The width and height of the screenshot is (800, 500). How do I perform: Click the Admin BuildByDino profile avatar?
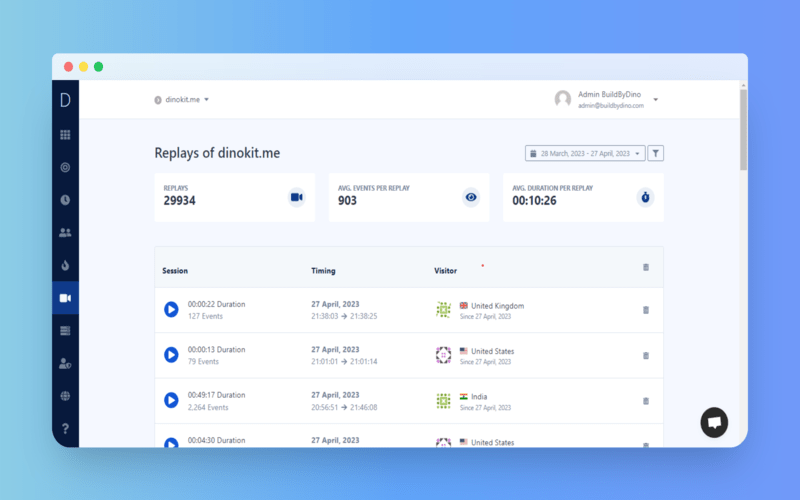[563, 99]
